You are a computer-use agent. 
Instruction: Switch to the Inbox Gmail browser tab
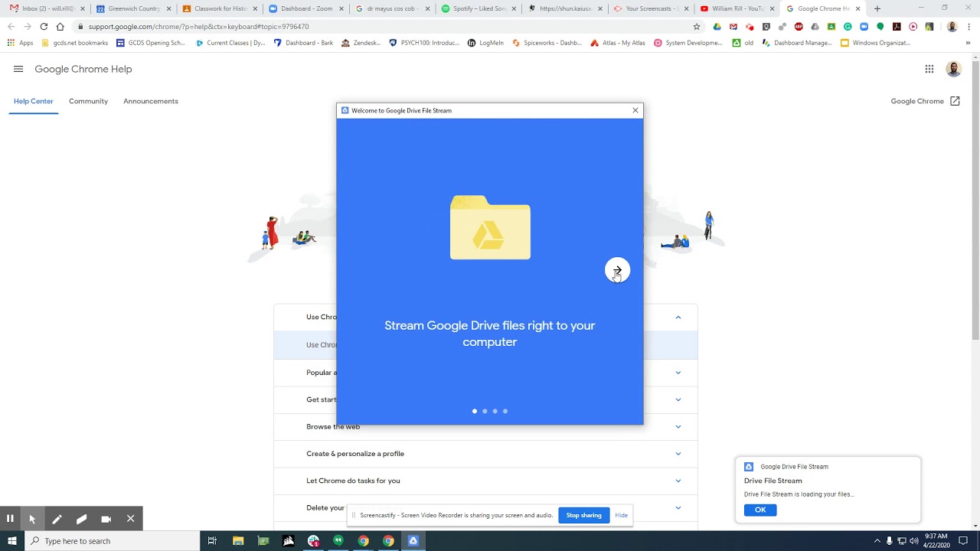click(46, 8)
